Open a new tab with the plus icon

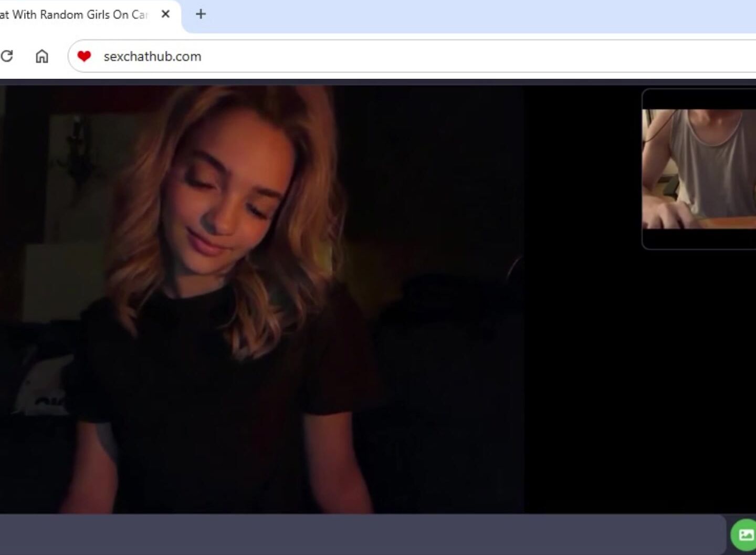(x=201, y=14)
